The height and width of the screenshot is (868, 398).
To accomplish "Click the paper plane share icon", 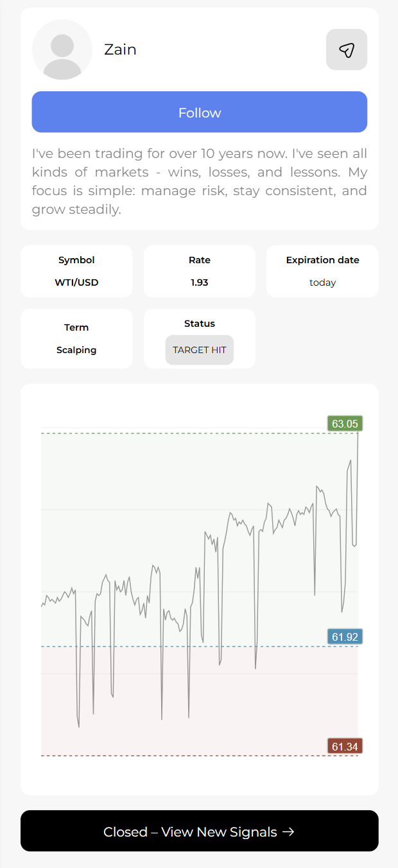I will click(x=347, y=49).
